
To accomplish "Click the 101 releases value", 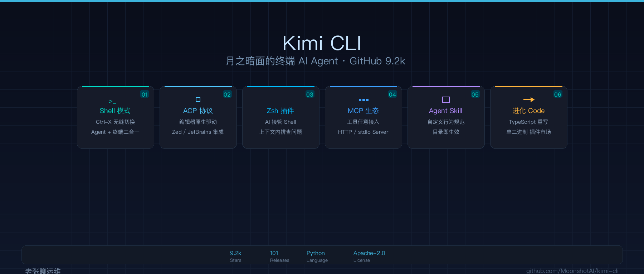I will [x=274, y=253].
